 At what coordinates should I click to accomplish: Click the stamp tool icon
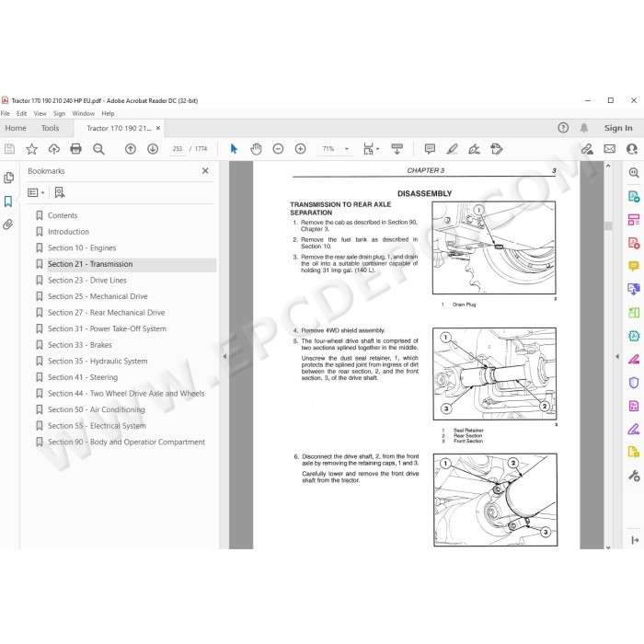pyautogui.click(x=497, y=149)
